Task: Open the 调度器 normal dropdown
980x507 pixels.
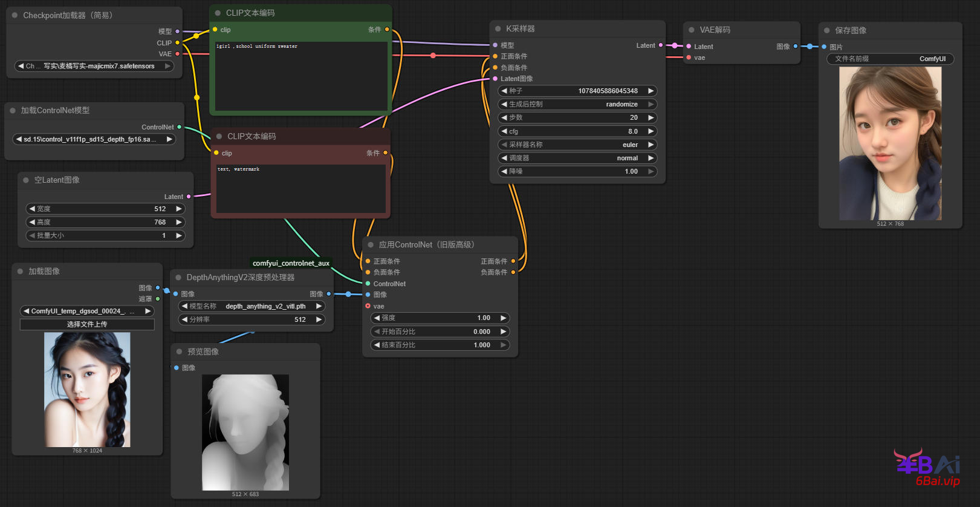Action: (577, 158)
